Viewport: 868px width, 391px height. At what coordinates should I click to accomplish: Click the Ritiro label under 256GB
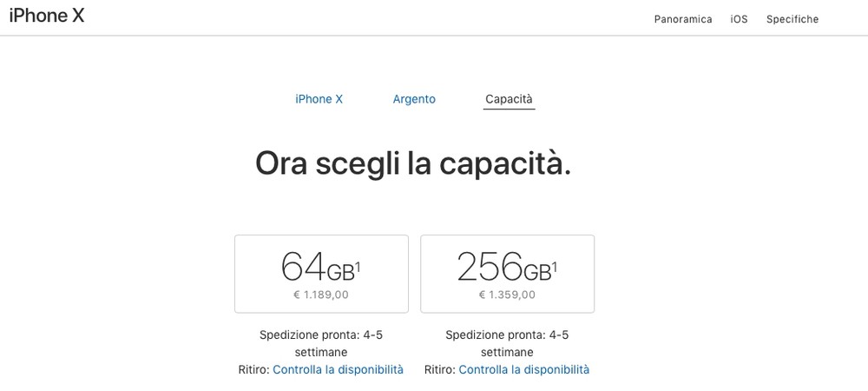[x=439, y=369]
